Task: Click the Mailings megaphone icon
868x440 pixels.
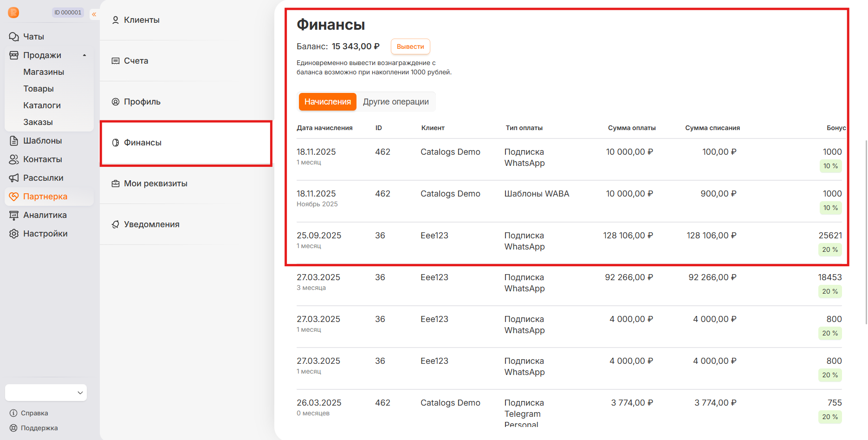Action: 14,178
